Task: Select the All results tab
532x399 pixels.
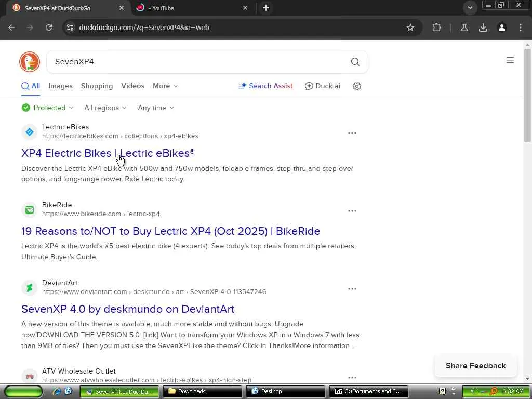Action: (x=31, y=86)
